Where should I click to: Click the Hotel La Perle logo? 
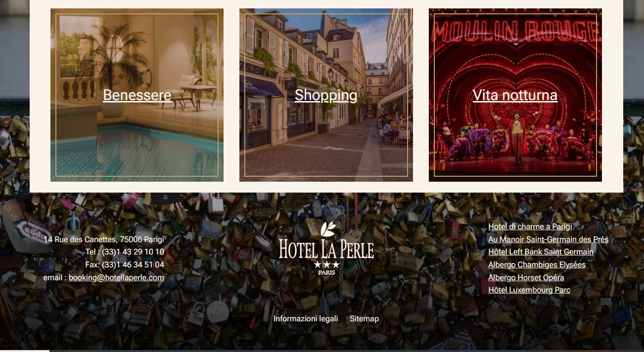click(326, 248)
